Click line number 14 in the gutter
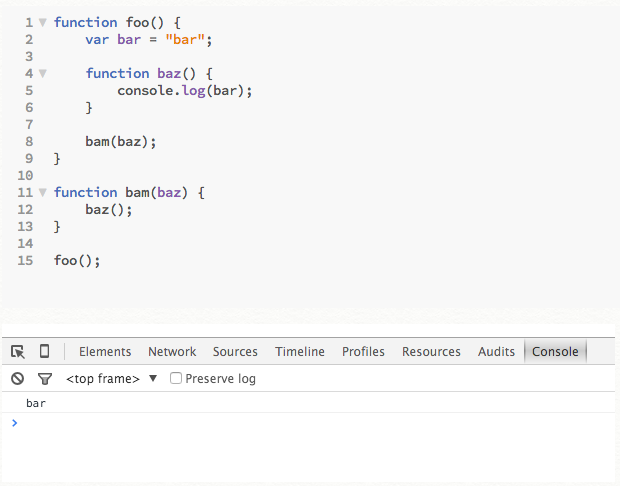The width and height of the screenshot is (620, 486). click(x=25, y=244)
